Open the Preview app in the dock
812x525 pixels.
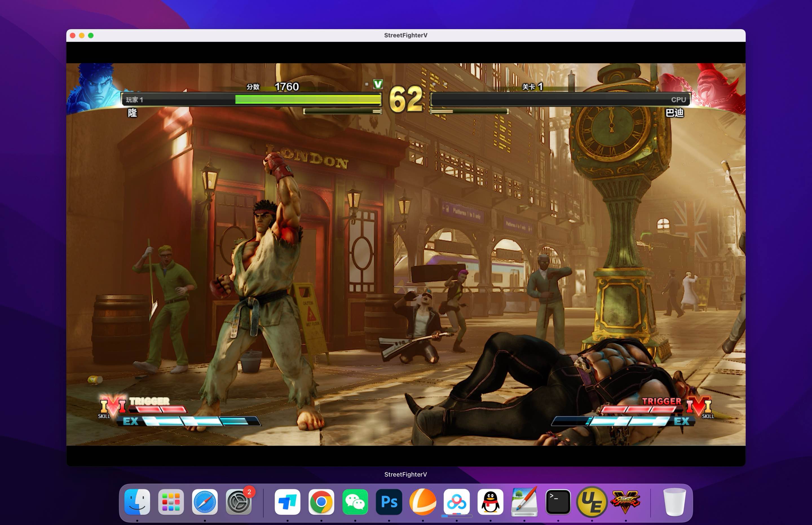pos(524,502)
